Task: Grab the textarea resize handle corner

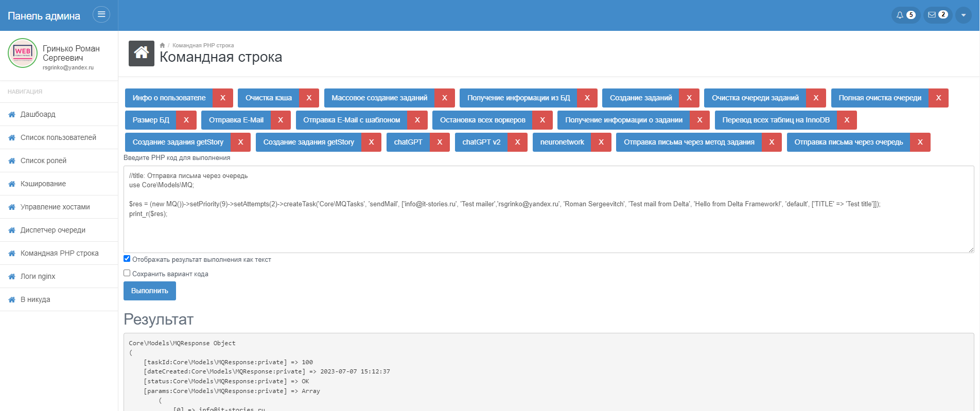Action: click(971, 250)
